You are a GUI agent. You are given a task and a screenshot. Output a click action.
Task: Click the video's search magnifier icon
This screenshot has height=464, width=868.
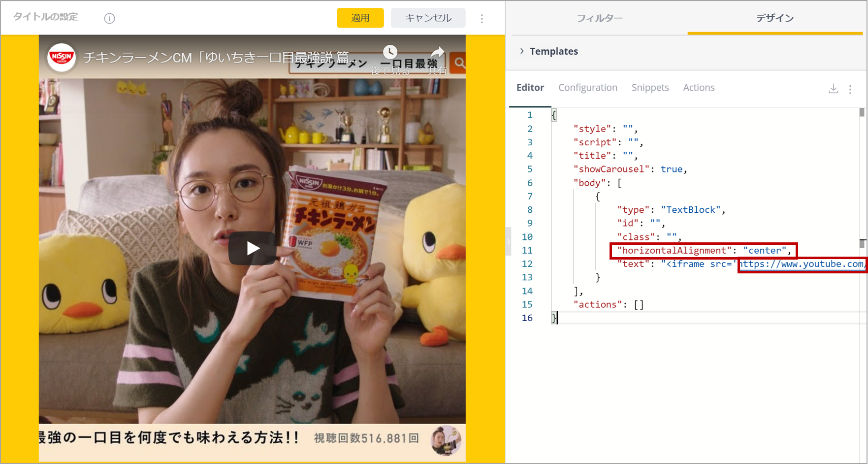(x=459, y=63)
